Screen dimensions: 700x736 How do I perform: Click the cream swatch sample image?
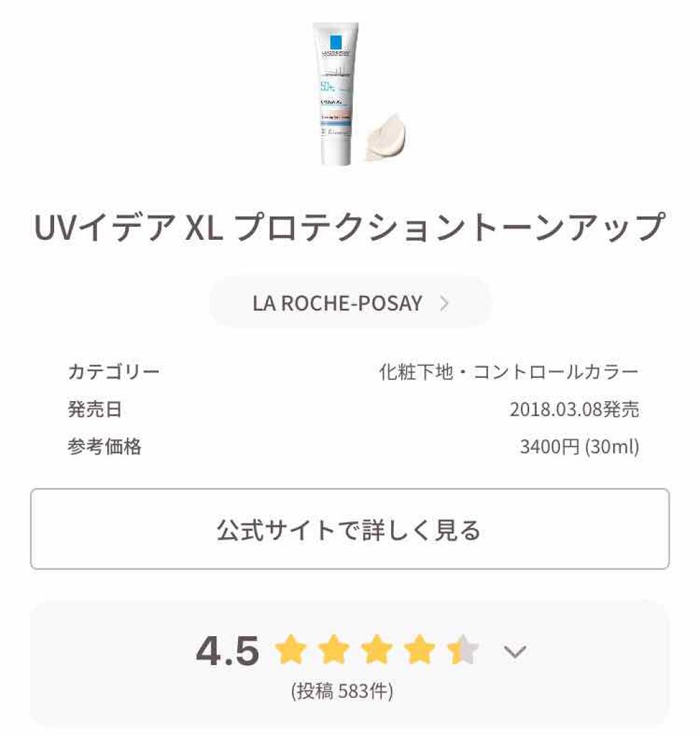386,137
